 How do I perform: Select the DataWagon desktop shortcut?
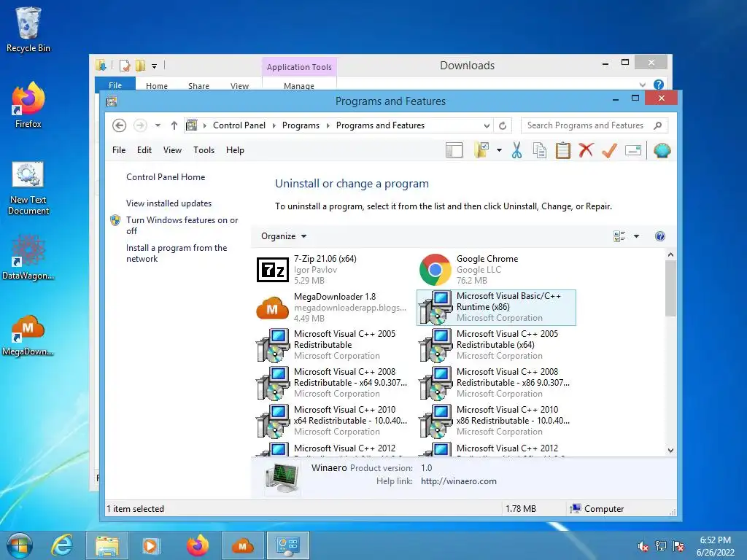pyautogui.click(x=28, y=257)
